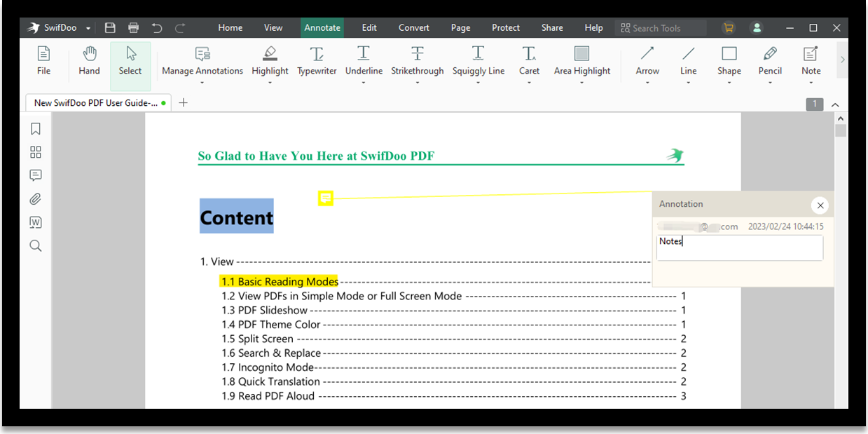Open the Convert tab

coord(414,28)
